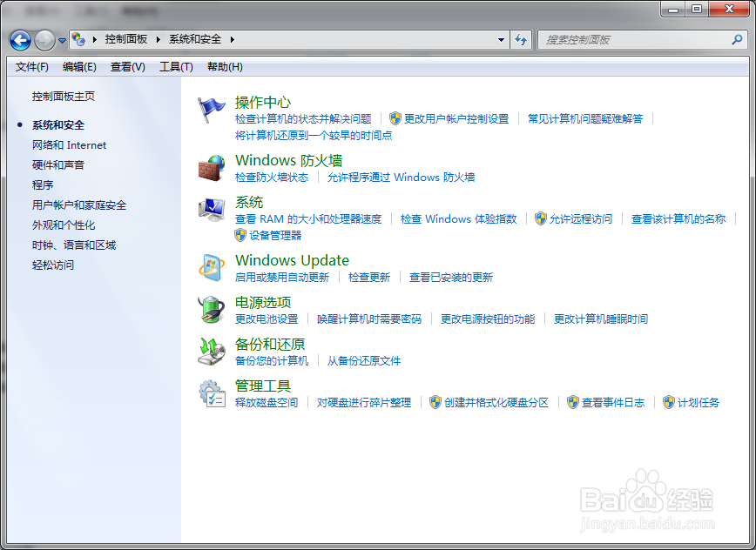Image resolution: width=756 pixels, height=550 pixels.
Task: Click 查看 RAM 的大小和处理器速度 link
Action: coord(308,219)
